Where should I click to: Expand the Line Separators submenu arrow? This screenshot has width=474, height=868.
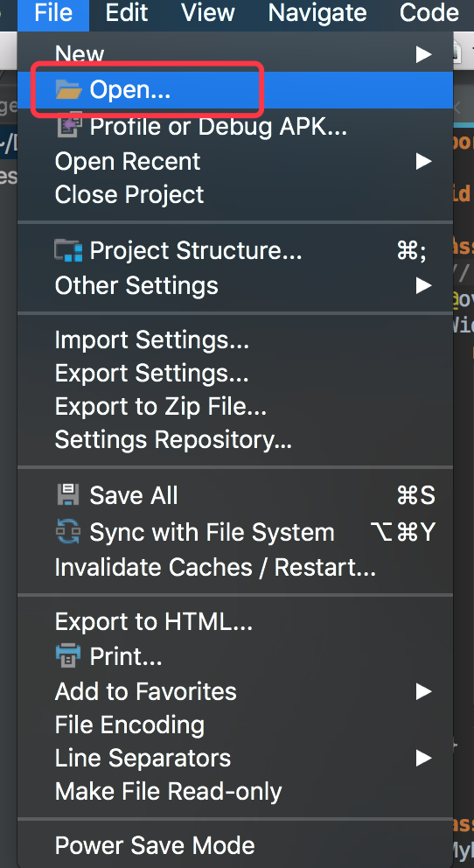(x=423, y=758)
